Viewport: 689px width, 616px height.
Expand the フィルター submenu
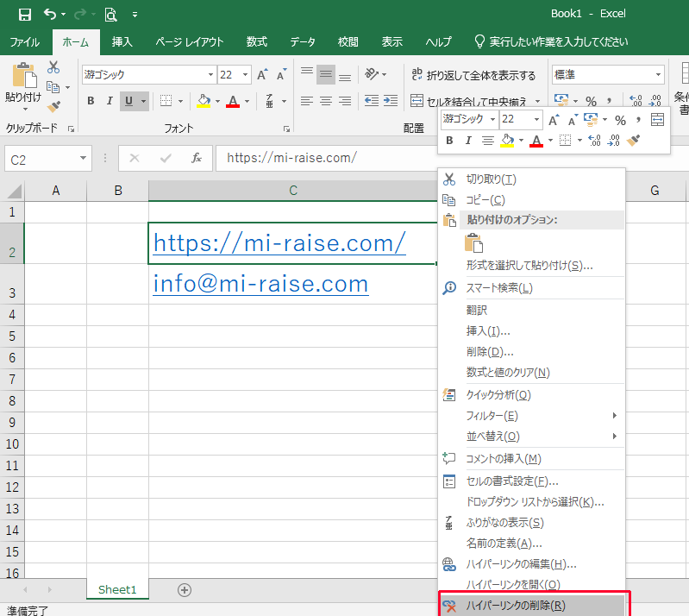pos(615,416)
